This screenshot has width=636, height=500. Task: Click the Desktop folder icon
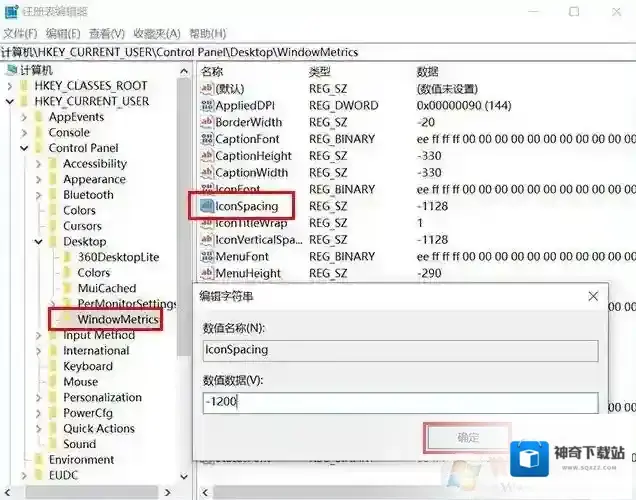coord(54,242)
